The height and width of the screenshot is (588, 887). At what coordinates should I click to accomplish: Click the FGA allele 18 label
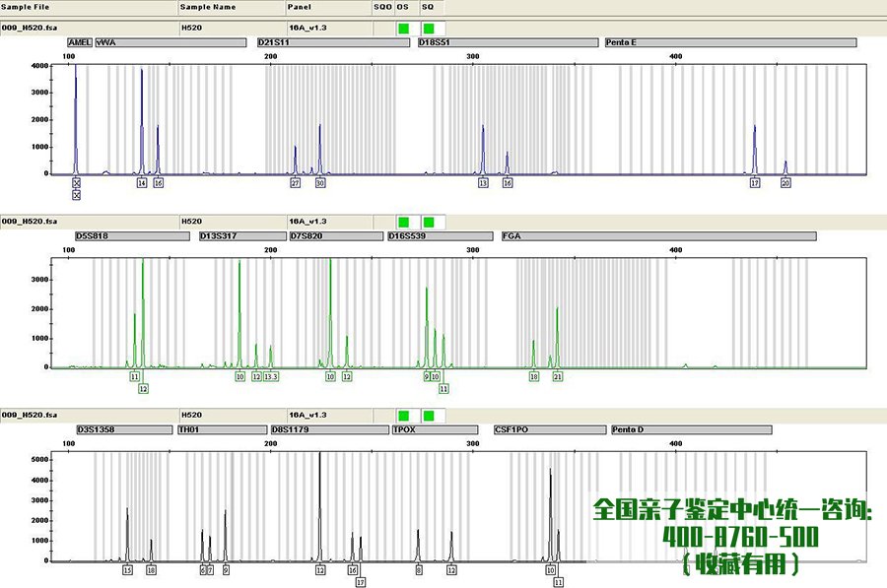click(534, 376)
